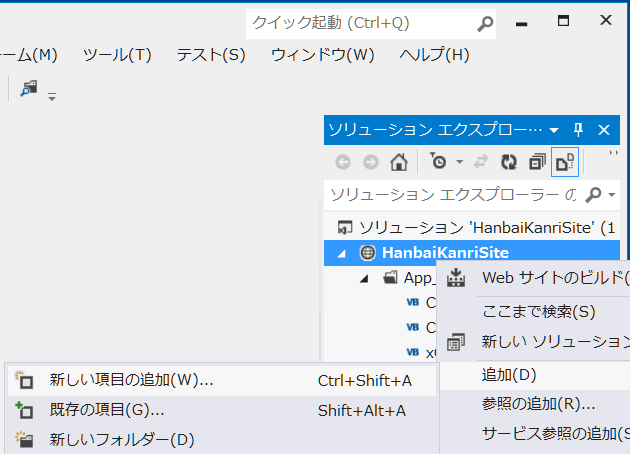Open the ウィンドウ(W) menu

click(x=323, y=55)
